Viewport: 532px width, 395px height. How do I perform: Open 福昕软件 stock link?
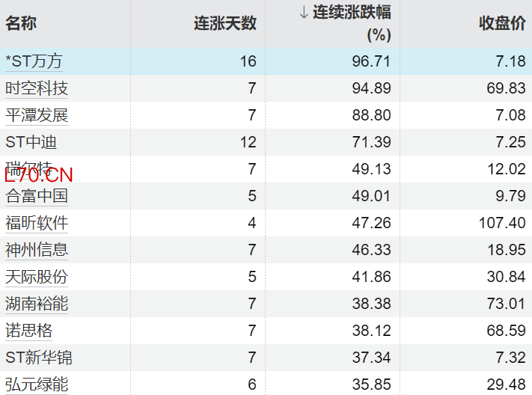pyautogui.click(x=37, y=223)
